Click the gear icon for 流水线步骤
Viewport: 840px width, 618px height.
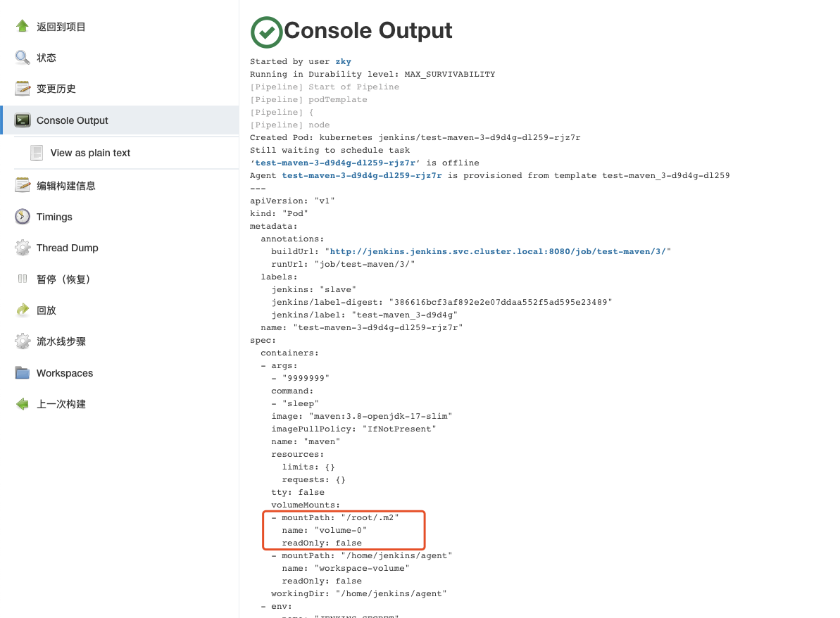[22, 341]
